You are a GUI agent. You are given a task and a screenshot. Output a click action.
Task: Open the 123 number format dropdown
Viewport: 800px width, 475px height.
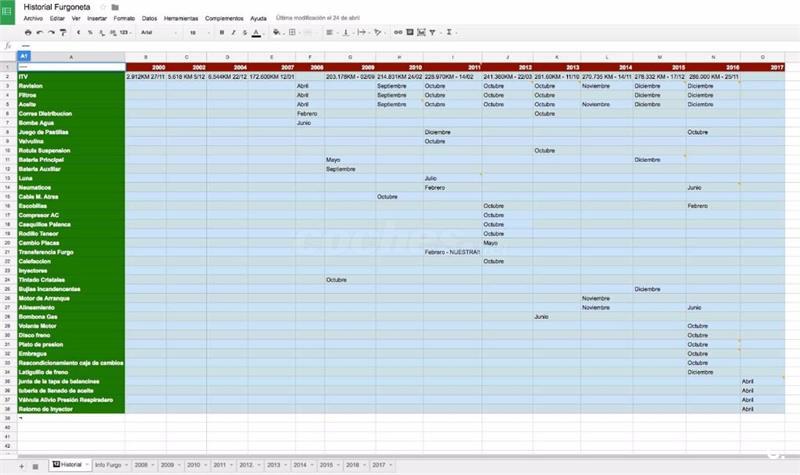123,32
